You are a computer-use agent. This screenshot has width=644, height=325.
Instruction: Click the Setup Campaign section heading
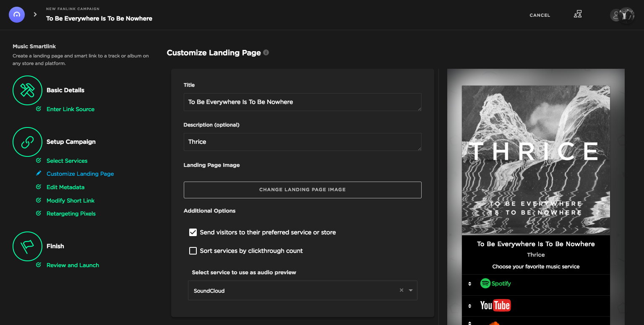tap(71, 142)
